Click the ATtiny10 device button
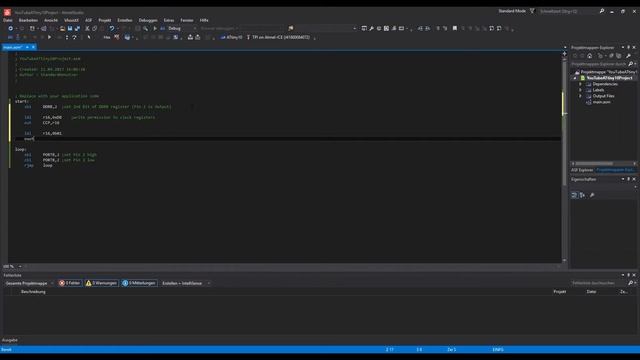 231,37
